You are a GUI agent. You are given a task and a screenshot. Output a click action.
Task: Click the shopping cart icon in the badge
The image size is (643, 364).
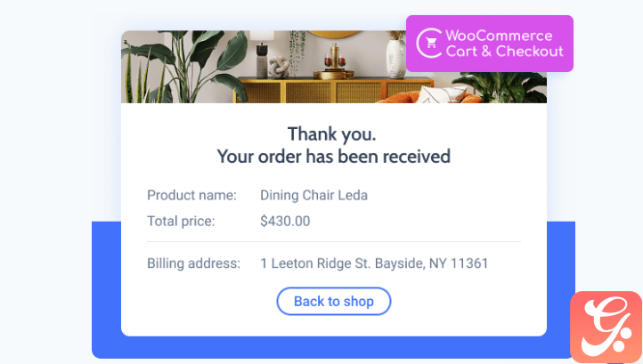tap(431, 43)
